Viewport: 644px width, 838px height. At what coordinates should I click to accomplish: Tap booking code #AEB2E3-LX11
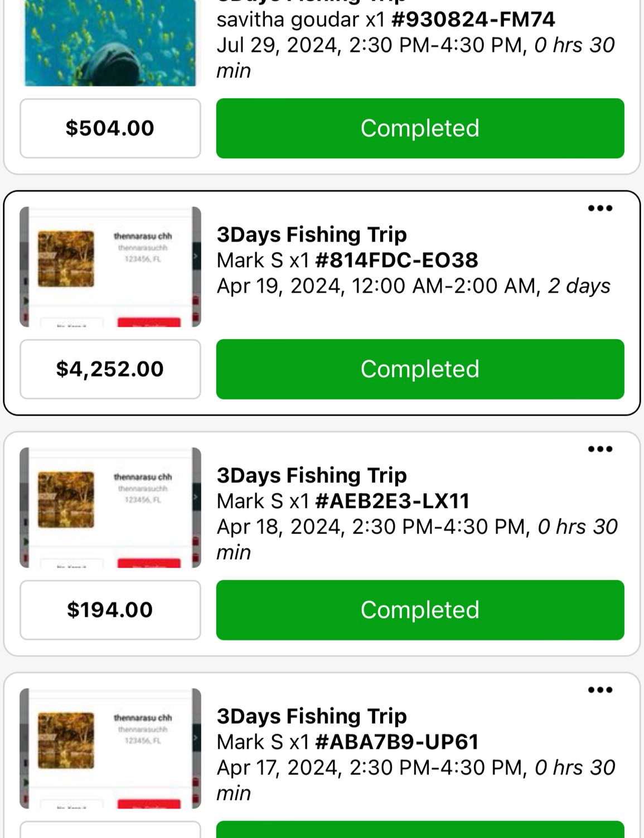click(392, 501)
